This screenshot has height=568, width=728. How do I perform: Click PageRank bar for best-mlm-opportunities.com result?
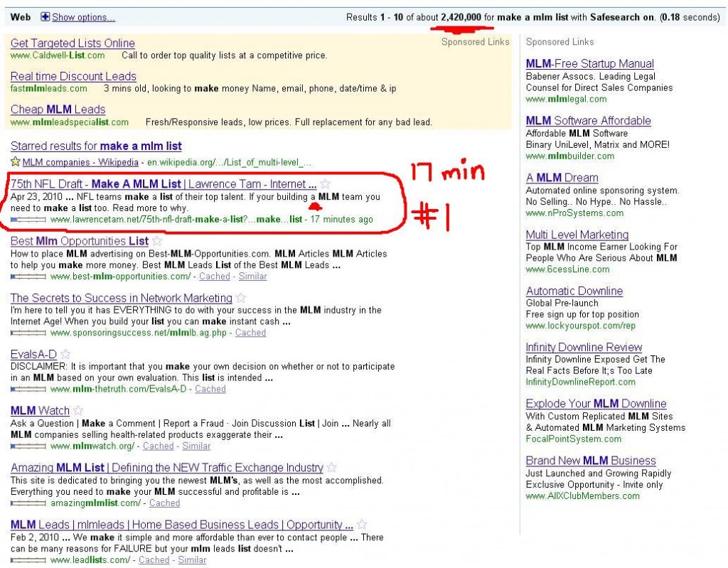click(x=28, y=277)
